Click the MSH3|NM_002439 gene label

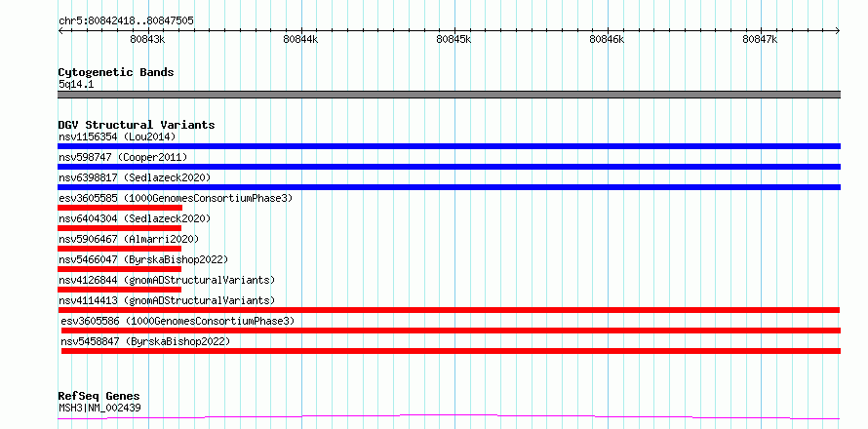99,408
